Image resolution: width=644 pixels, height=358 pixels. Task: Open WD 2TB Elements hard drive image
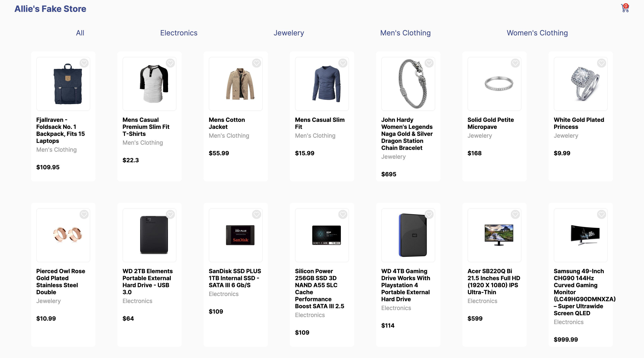tap(154, 235)
